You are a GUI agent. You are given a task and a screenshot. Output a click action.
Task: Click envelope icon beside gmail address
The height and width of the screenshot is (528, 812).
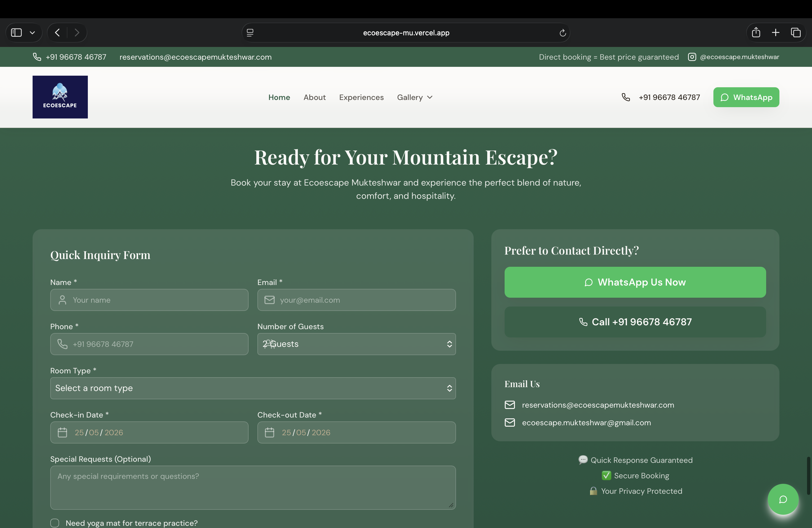tap(510, 423)
